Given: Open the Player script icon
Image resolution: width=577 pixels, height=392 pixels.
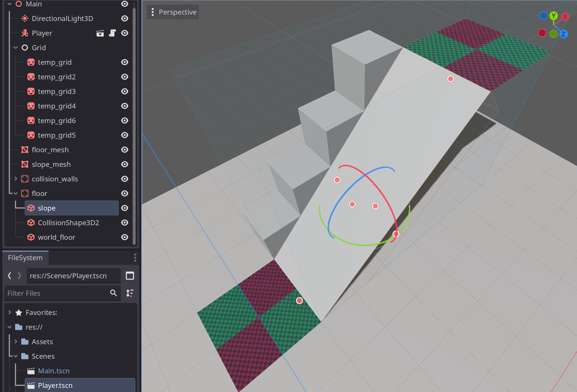Looking at the screenshot, I should [x=112, y=33].
